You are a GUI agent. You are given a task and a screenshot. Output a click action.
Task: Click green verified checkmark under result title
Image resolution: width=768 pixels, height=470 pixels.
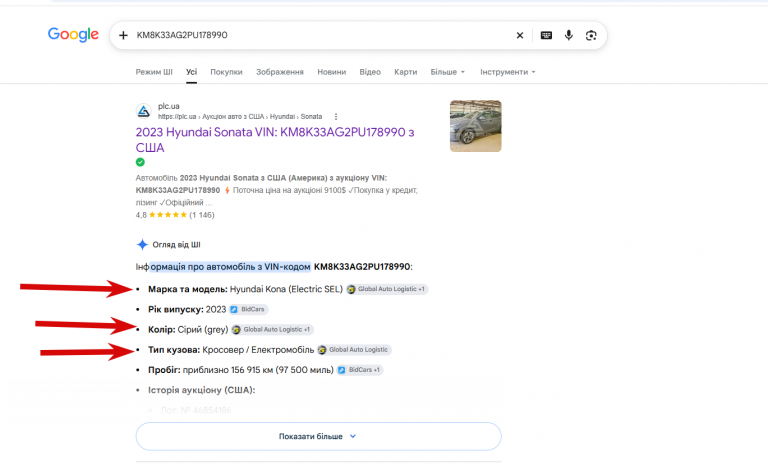pos(140,162)
